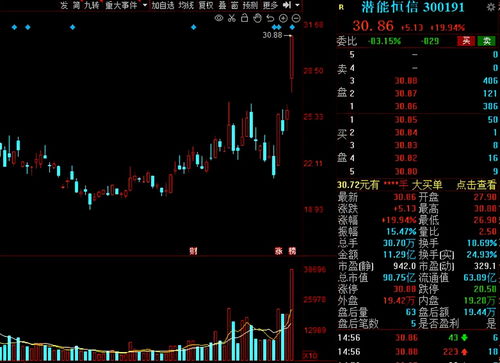This screenshot has height=363, width=500.
Task: Click the current price 30.86
Action: (x=373, y=26)
